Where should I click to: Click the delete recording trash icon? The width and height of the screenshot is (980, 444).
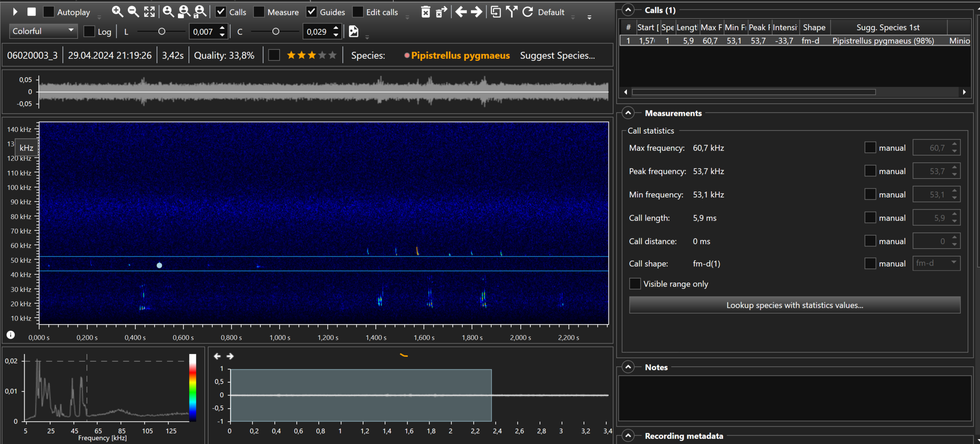click(x=425, y=12)
